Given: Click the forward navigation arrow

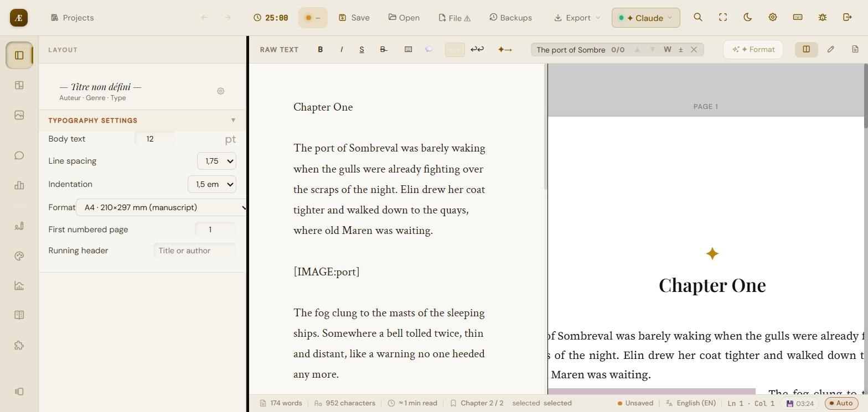Looking at the screenshot, I should [x=228, y=18].
